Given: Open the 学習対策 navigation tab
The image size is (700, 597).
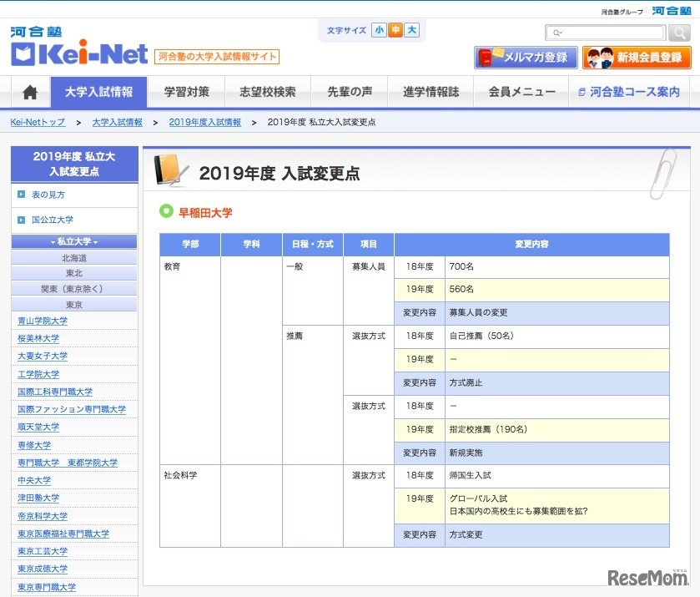Looking at the screenshot, I should point(187,92).
